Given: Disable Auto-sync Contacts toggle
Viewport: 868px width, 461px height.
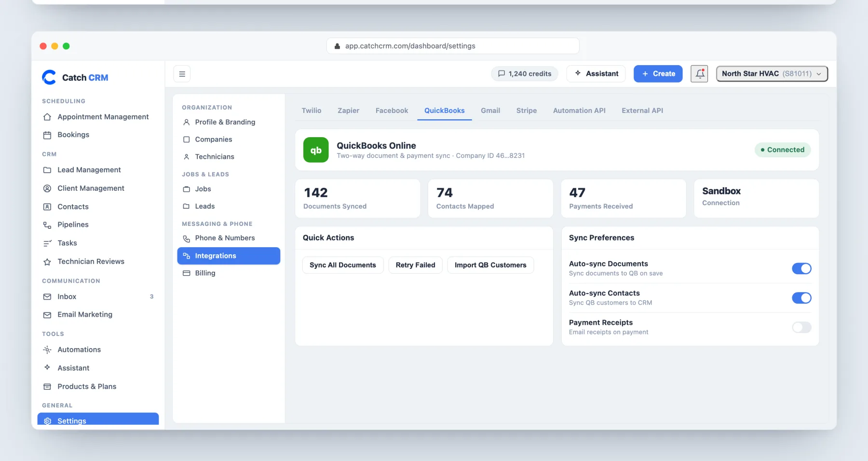Looking at the screenshot, I should click(x=801, y=298).
